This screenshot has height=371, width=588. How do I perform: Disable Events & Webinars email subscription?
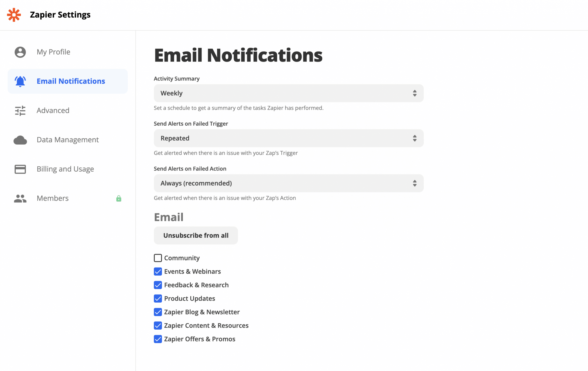click(158, 271)
